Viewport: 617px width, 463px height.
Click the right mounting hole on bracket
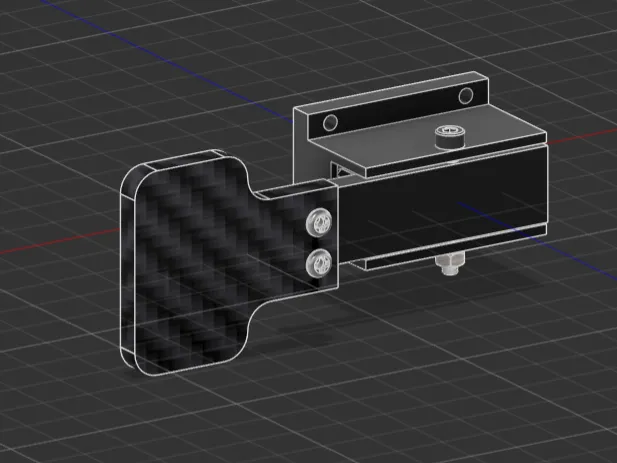click(x=466, y=96)
